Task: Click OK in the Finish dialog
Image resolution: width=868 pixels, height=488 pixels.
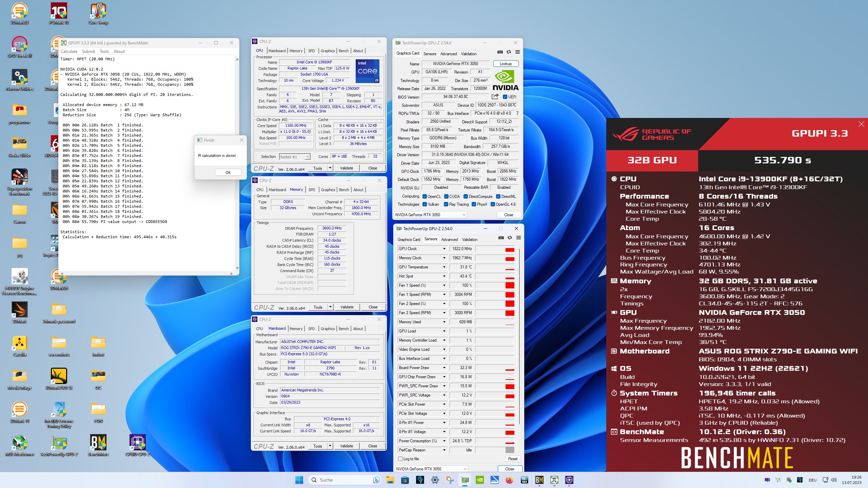Action: 228,172
